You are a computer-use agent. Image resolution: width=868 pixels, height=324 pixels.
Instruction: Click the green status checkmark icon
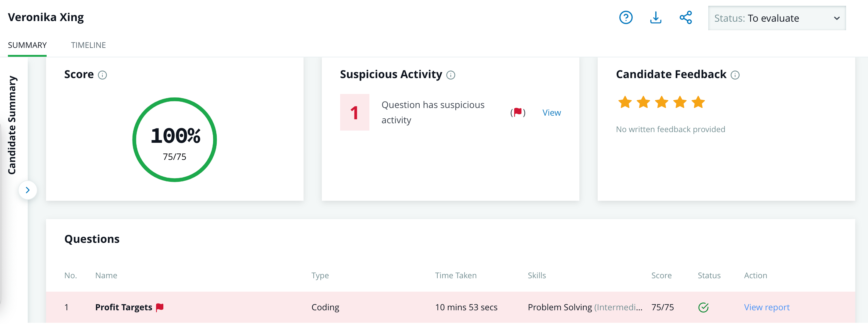[x=703, y=307]
